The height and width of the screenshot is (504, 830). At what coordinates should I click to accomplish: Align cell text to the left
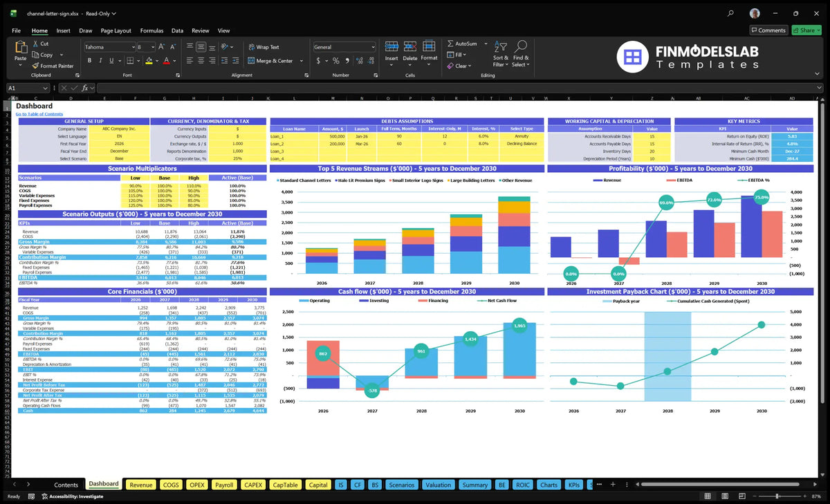coord(190,61)
